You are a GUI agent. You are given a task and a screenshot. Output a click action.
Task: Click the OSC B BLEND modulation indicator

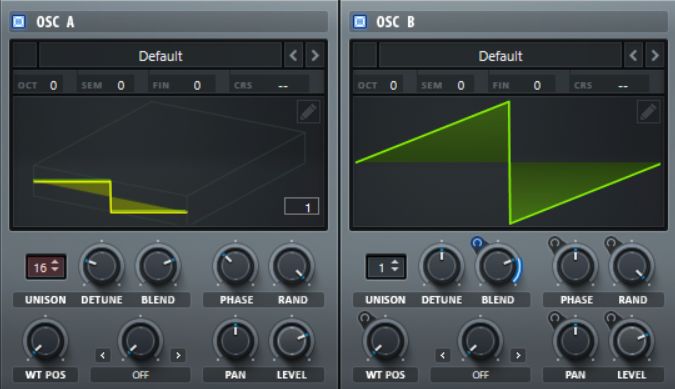click(x=477, y=243)
